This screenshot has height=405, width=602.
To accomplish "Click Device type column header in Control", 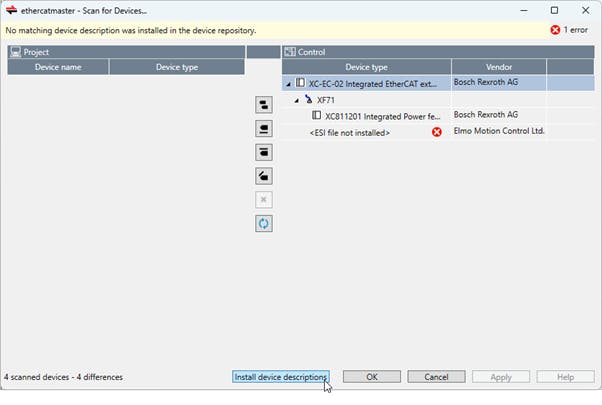I will coord(366,67).
